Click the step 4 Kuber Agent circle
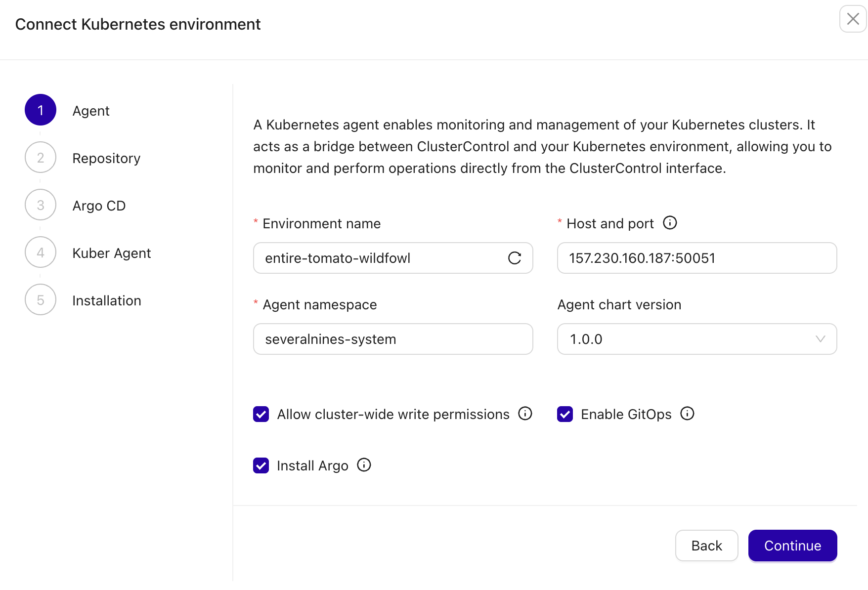 tap(40, 252)
